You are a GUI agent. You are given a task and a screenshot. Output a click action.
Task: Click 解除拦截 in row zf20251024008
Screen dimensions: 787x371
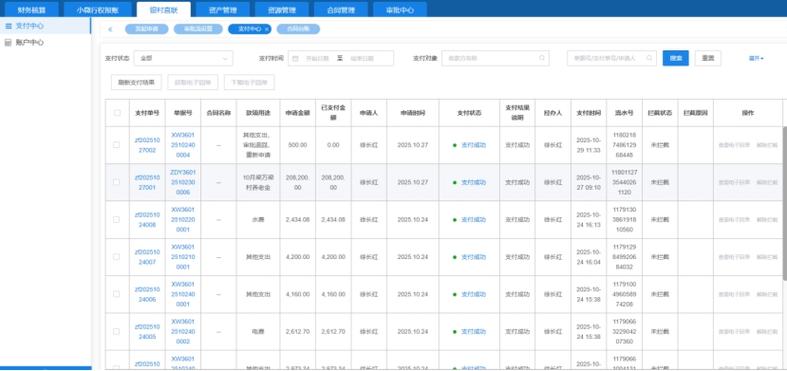(766, 220)
